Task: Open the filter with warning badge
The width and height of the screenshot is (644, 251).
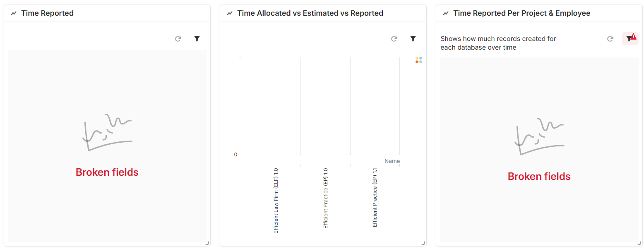Action: click(630, 38)
